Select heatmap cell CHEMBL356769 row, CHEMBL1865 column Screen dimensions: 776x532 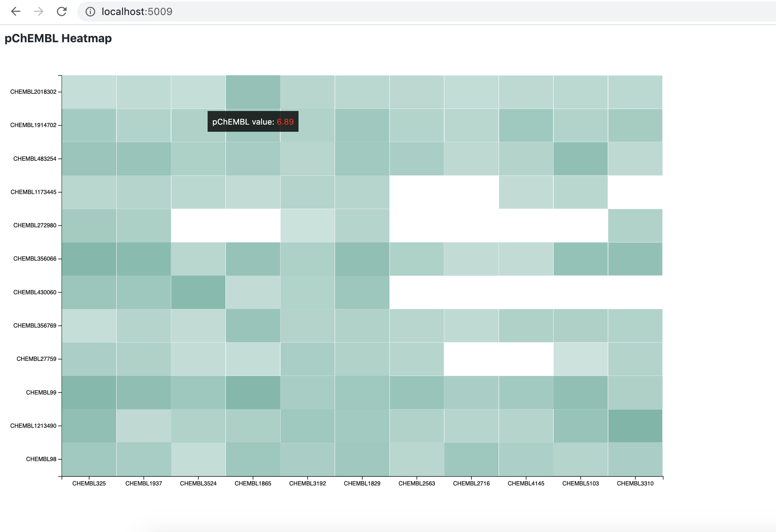(x=253, y=326)
